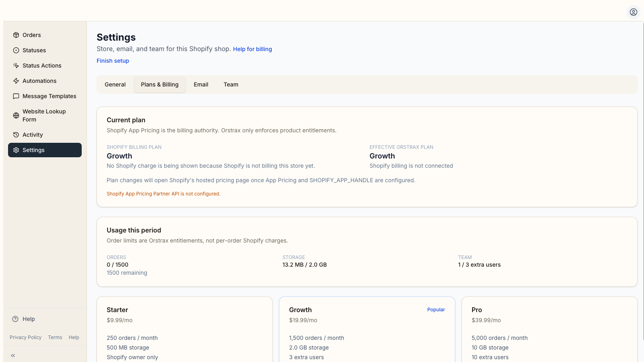The width and height of the screenshot is (644, 362).
Task: Click the Settings gear icon in sidebar
Action: click(x=16, y=150)
